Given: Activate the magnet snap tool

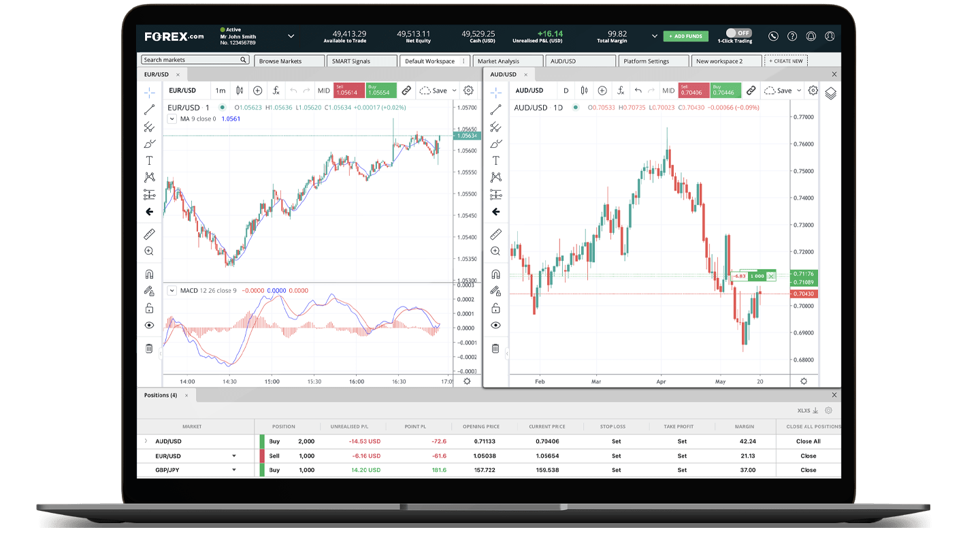Looking at the screenshot, I should (149, 274).
